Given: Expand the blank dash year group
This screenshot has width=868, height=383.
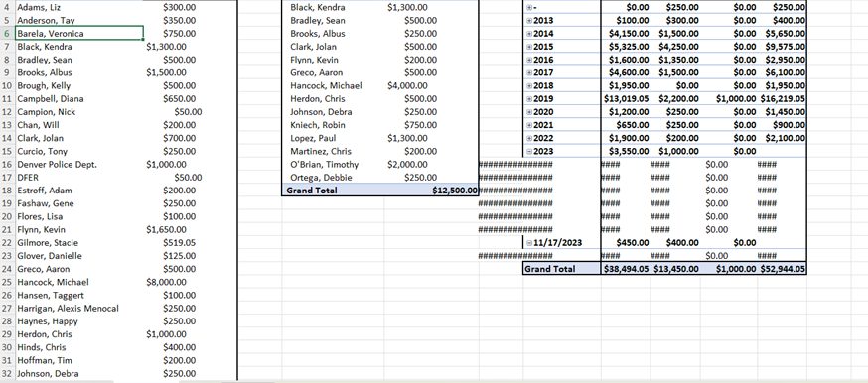Looking at the screenshot, I should tap(529, 8).
